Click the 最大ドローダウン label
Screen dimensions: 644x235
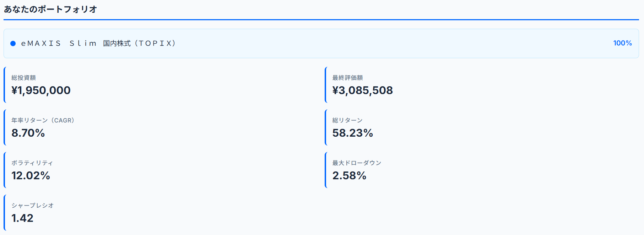click(357, 163)
